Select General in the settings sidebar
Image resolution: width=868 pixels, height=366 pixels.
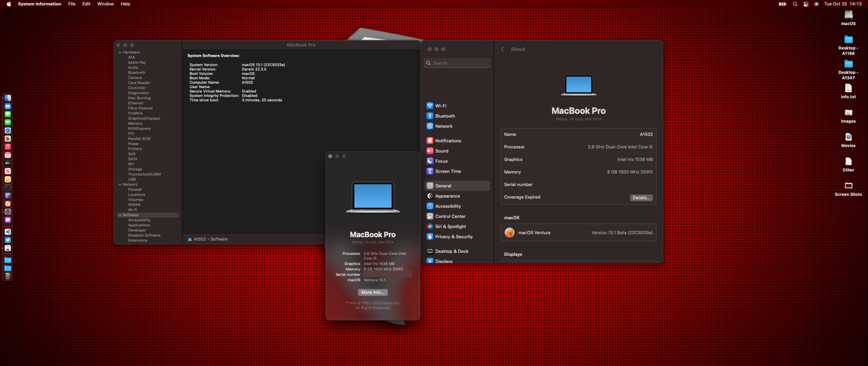pyautogui.click(x=457, y=186)
